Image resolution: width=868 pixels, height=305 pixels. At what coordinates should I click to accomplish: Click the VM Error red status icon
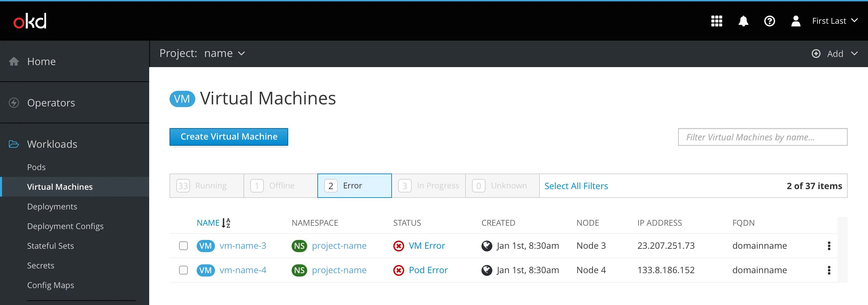(399, 246)
